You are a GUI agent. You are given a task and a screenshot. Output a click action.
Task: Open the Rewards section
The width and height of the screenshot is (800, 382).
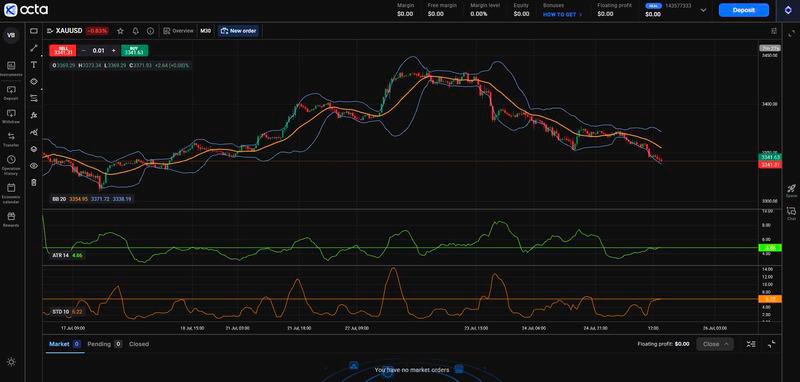point(11,219)
